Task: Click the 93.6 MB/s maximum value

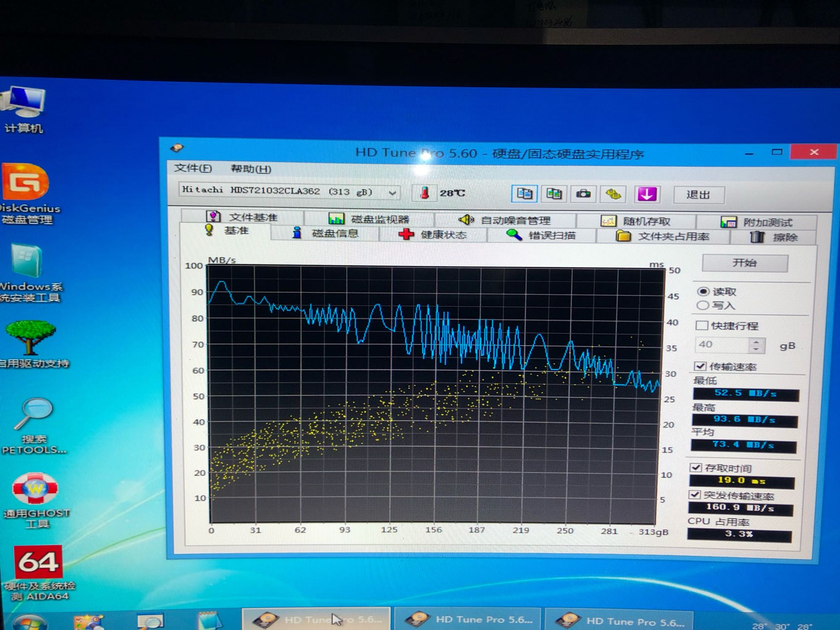Action: pyautogui.click(x=745, y=420)
